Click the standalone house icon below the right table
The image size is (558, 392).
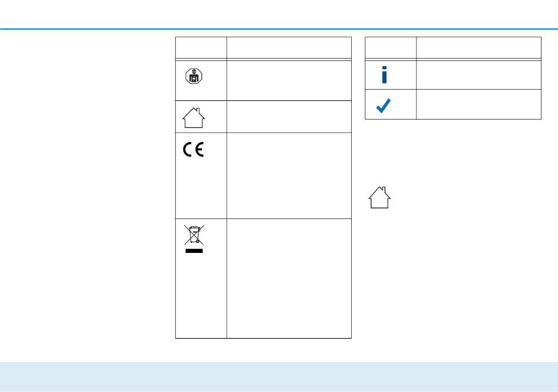(379, 197)
